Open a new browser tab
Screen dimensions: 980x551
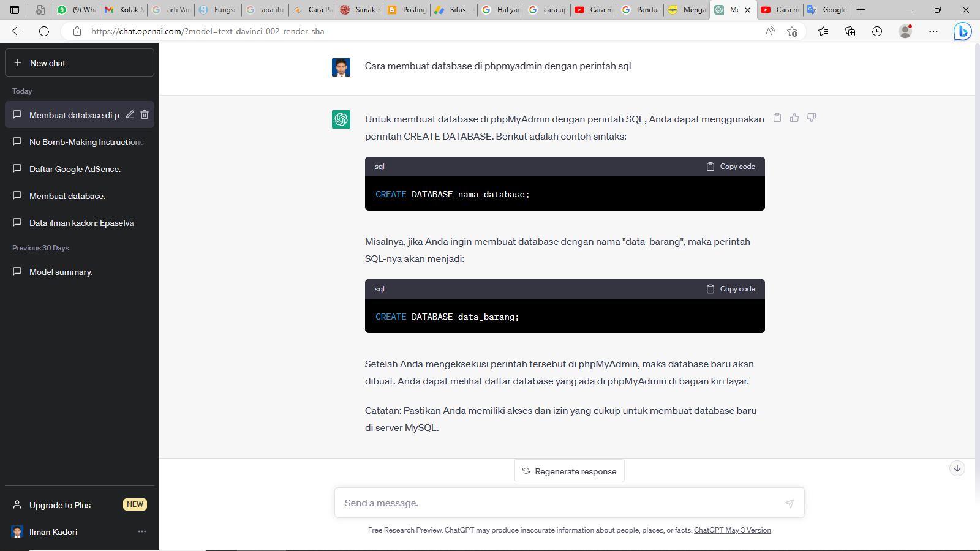pyautogui.click(x=861, y=10)
